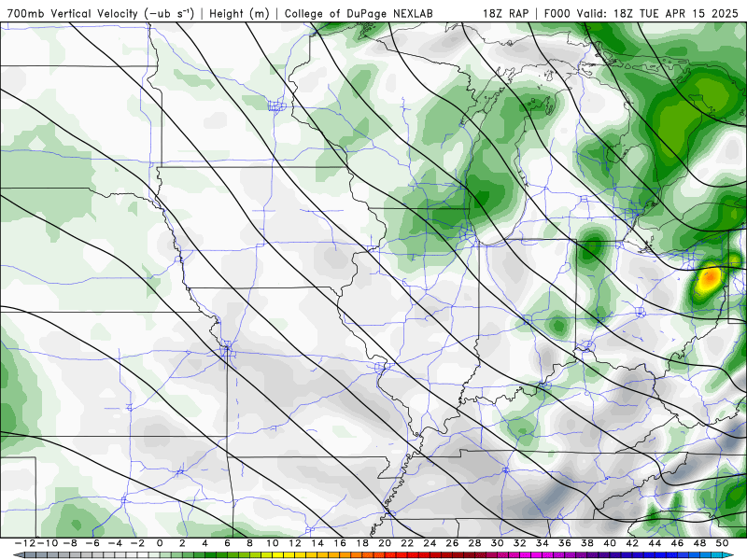The height and width of the screenshot is (560, 747).
Task: Click the "18" color scale label
Action: (x=362, y=543)
